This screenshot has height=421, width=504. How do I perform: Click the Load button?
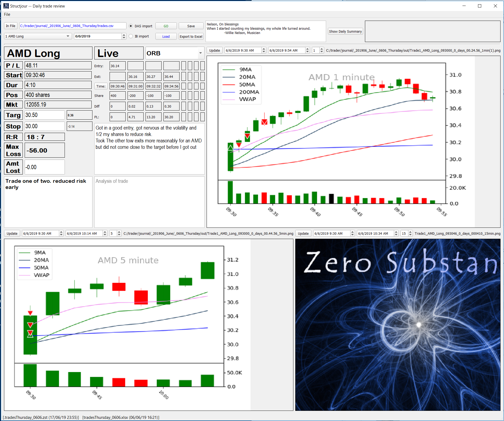(166, 36)
